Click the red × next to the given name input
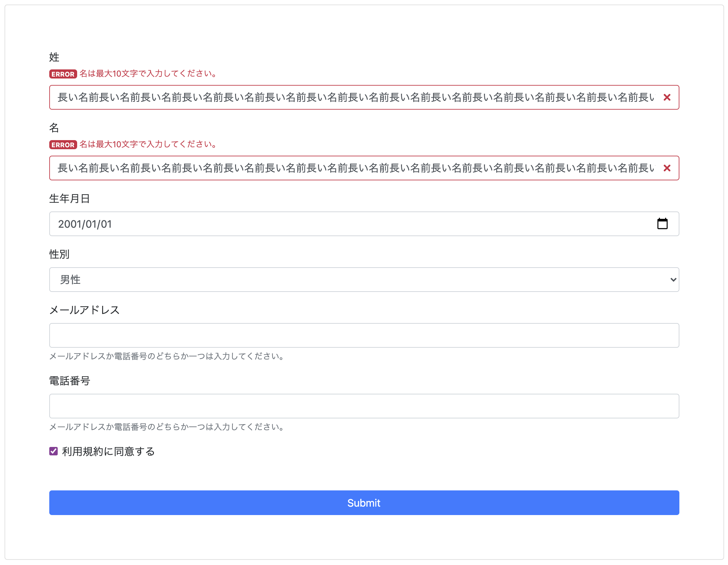Screen dimensions: 728x565 (667, 168)
